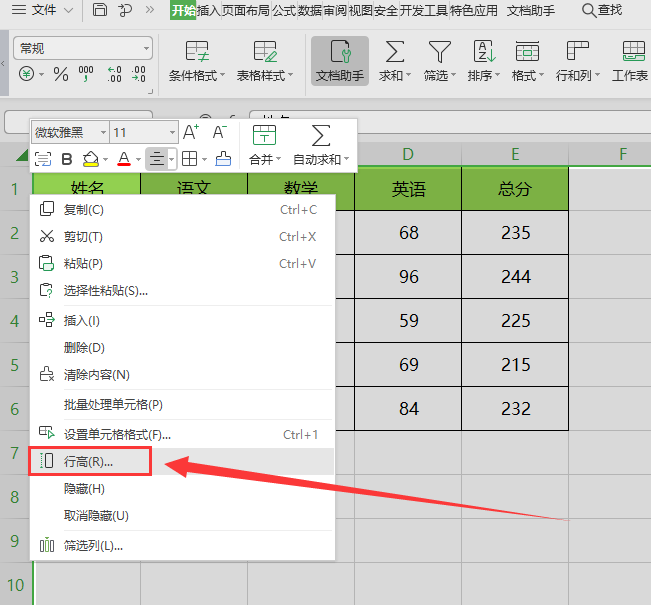Open the font size 11 dropdown
The width and height of the screenshot is (651, 605).
pyautogui.click(x=173, y=132)
